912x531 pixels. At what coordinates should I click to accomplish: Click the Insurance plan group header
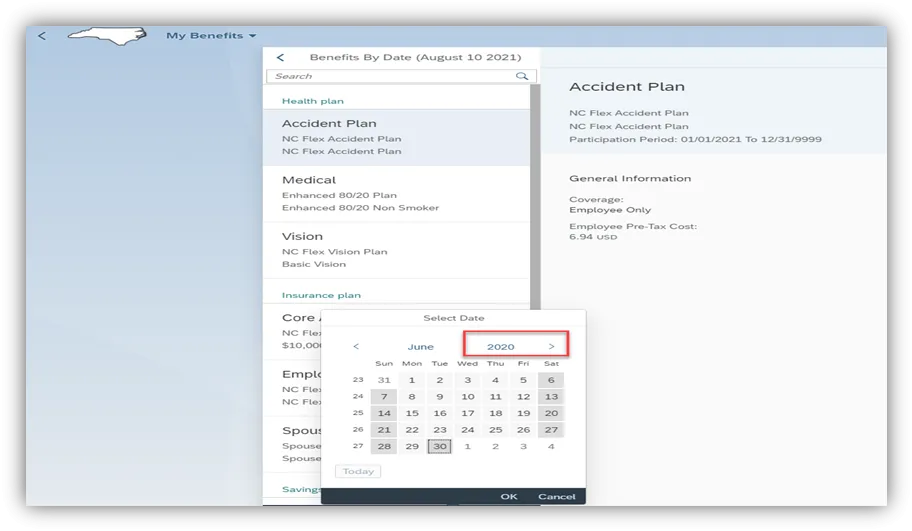321,295
